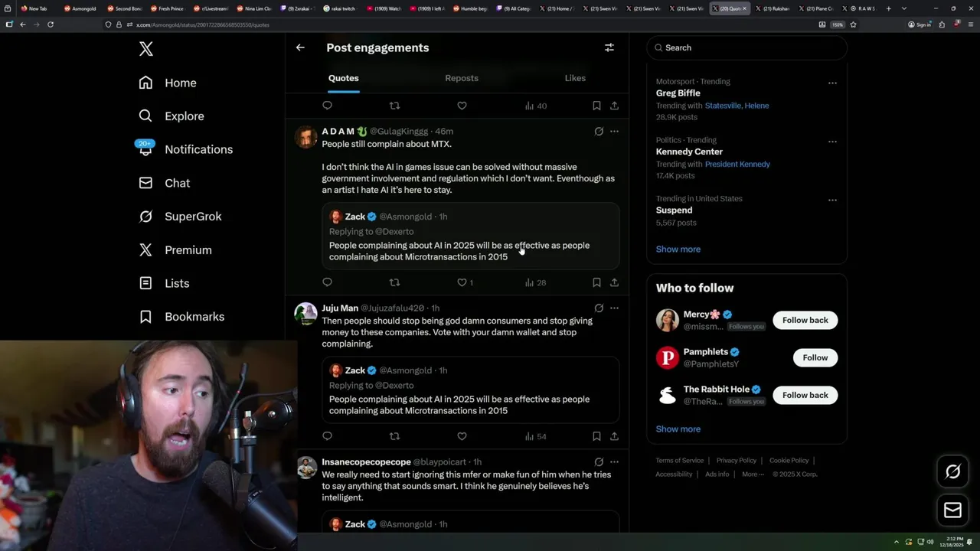The image size is (980, 551).
Task: Reply to Juju Man's post
Action: tap(328, 436)
